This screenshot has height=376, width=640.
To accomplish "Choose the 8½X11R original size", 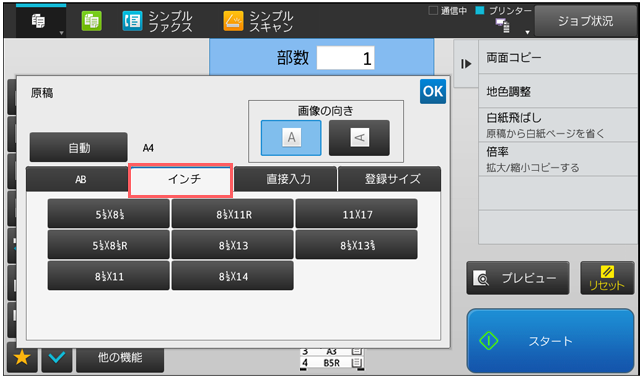I will (x=232, y=214).
